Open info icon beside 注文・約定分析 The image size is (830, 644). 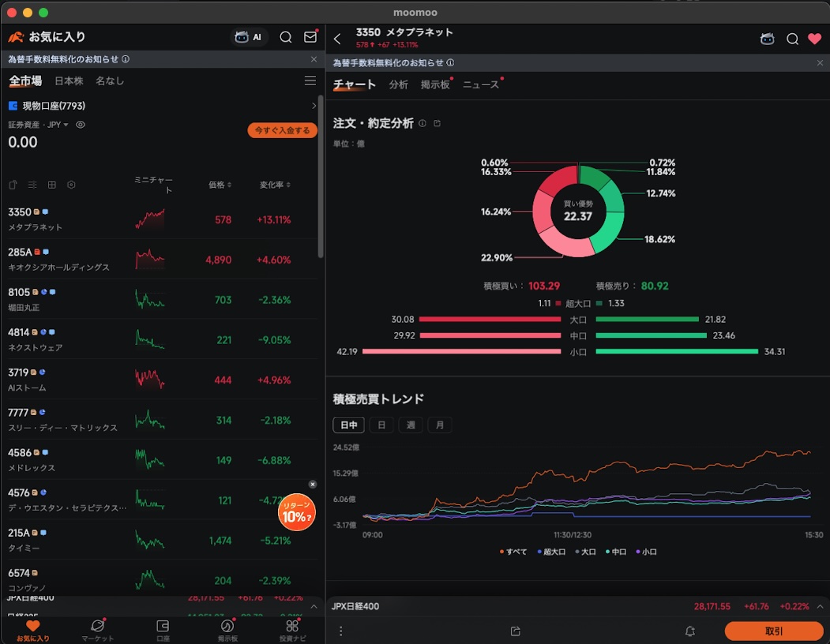point(423,123)
